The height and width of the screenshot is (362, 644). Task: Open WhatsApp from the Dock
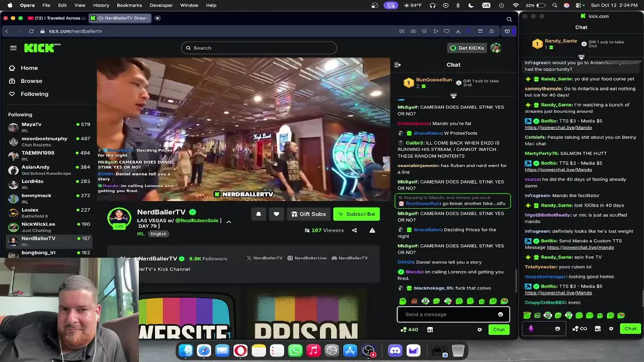point(295,350)
